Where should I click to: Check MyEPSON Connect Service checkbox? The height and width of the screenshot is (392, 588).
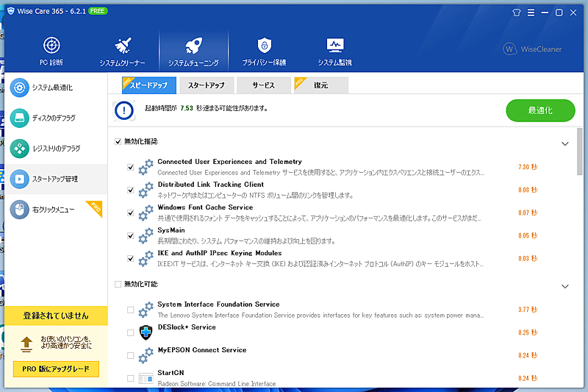pos(131,356)
